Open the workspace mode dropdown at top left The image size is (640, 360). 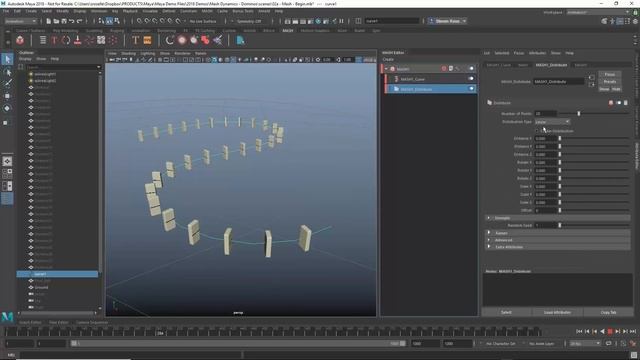point(20,21)
